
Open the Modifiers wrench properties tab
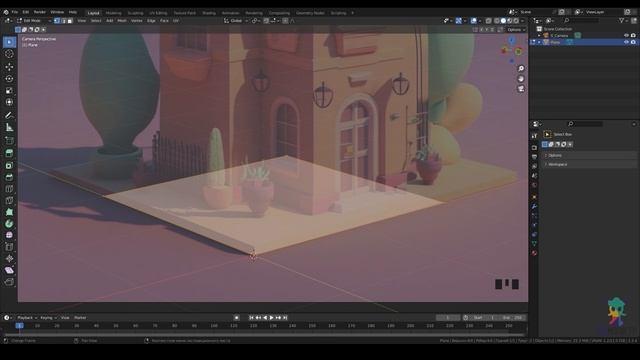[534, 207]
